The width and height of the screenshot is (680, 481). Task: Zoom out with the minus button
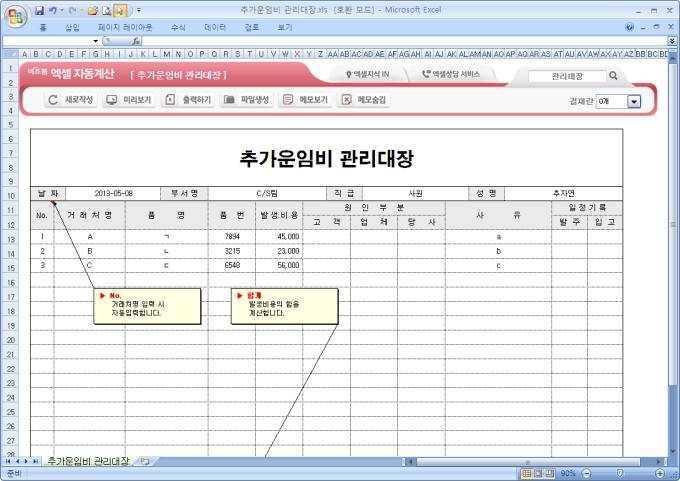(x=586, y=473)
